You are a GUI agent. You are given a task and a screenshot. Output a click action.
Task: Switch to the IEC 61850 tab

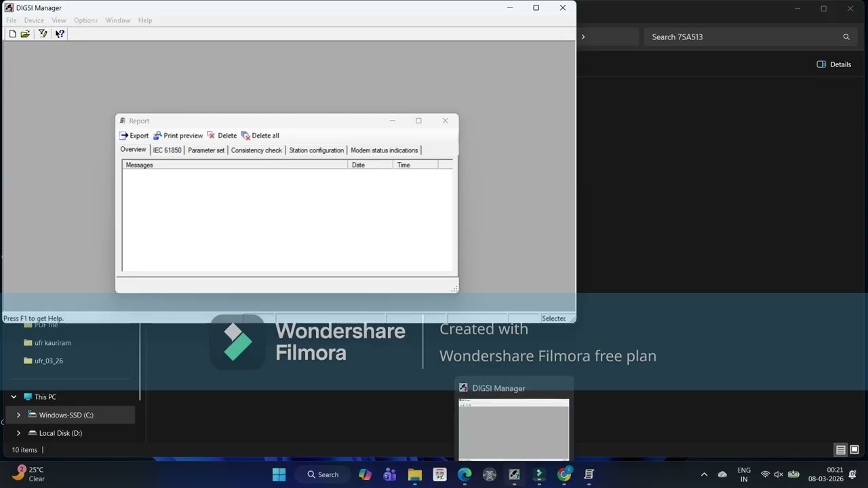pos(167,150)
